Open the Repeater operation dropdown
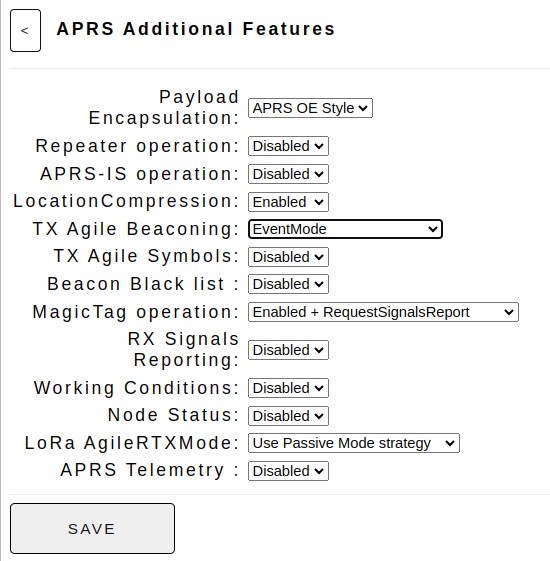This screenshot has height=561, width=550. click(288, 146)
